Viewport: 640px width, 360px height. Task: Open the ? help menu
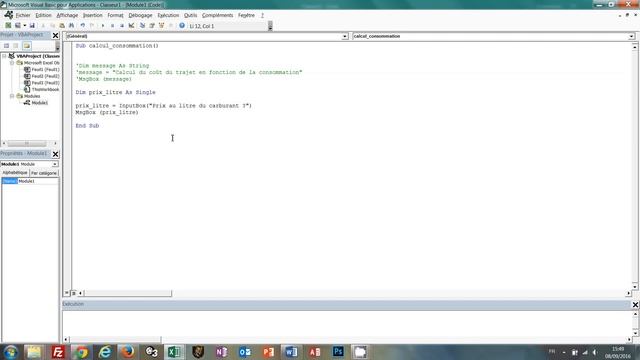click(262, 15)
